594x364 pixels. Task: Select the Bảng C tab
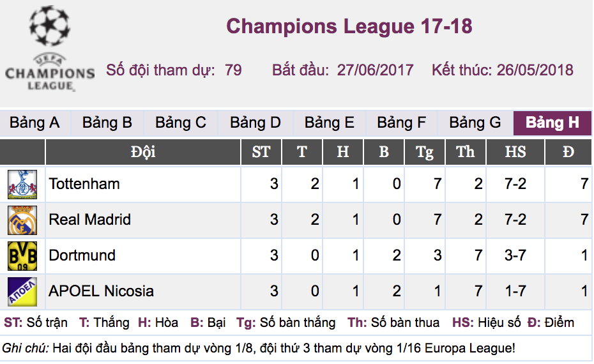181,123
